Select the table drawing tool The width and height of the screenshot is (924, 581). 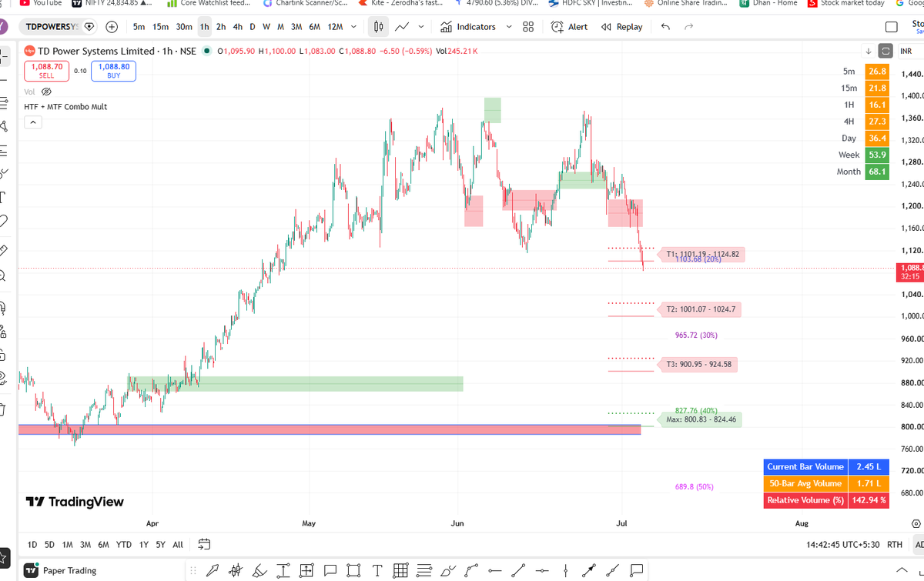(x=400, y=570)
